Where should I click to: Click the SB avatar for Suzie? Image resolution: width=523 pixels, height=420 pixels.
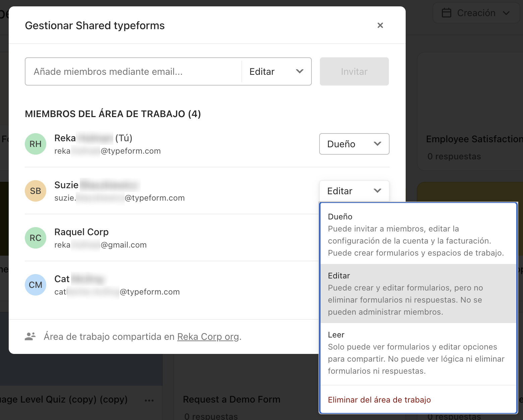point(36,191)
